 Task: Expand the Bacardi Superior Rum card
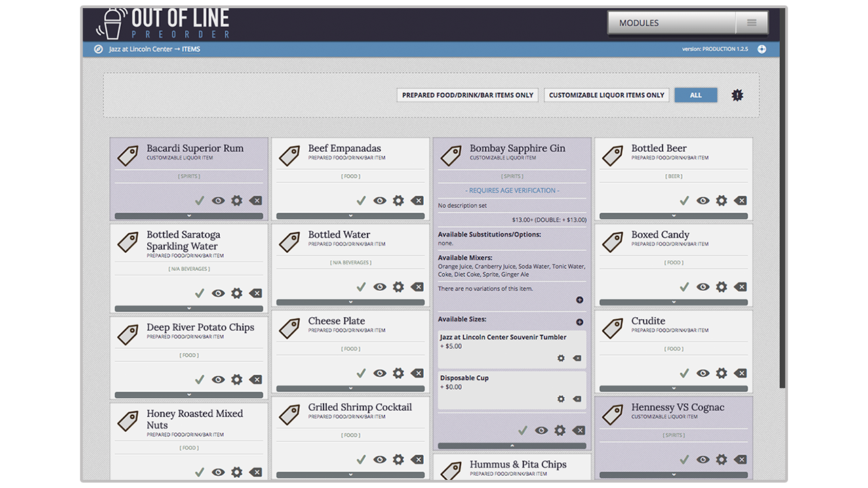(189, 216)
